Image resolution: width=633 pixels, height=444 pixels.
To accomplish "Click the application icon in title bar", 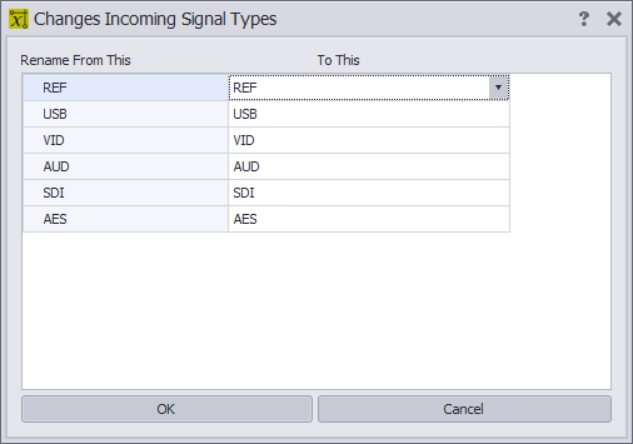I will click(x=19, y=19).
